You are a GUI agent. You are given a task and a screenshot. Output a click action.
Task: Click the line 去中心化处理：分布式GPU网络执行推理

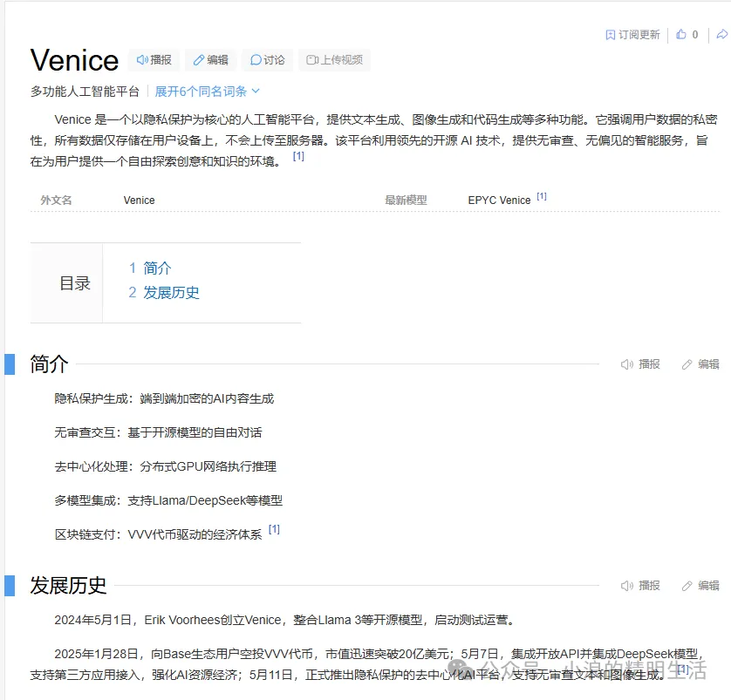coord(166,466)
